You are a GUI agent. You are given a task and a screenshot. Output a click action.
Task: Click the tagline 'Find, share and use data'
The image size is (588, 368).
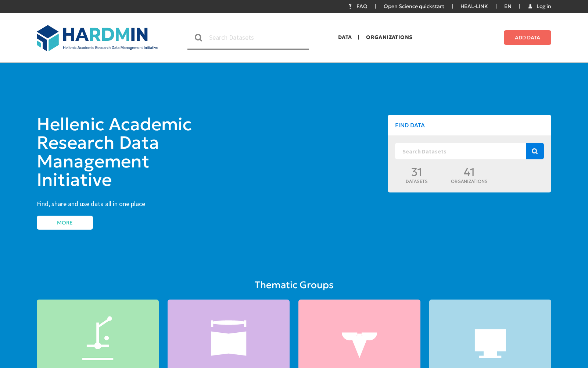click(91, 204)
